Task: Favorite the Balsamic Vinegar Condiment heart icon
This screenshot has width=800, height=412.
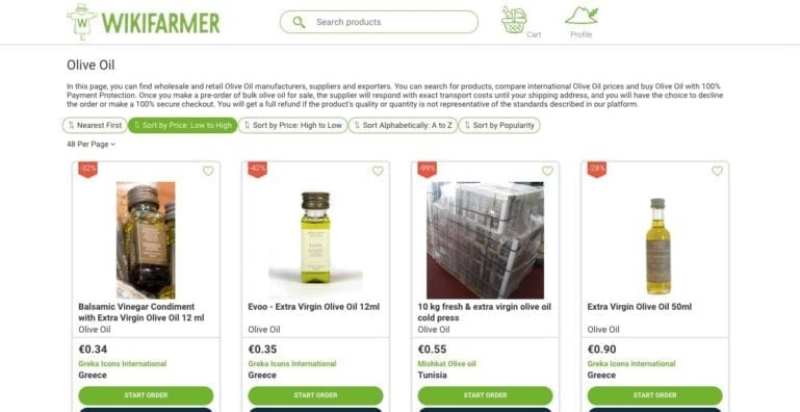Action: (208, 171)
